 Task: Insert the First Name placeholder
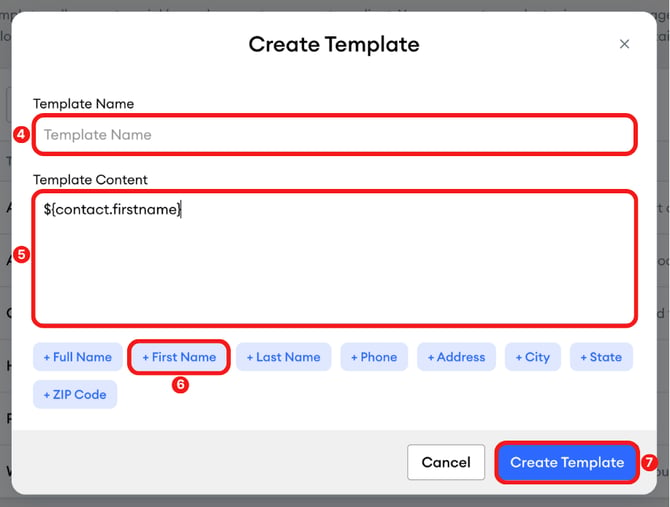tap(179, 357)
